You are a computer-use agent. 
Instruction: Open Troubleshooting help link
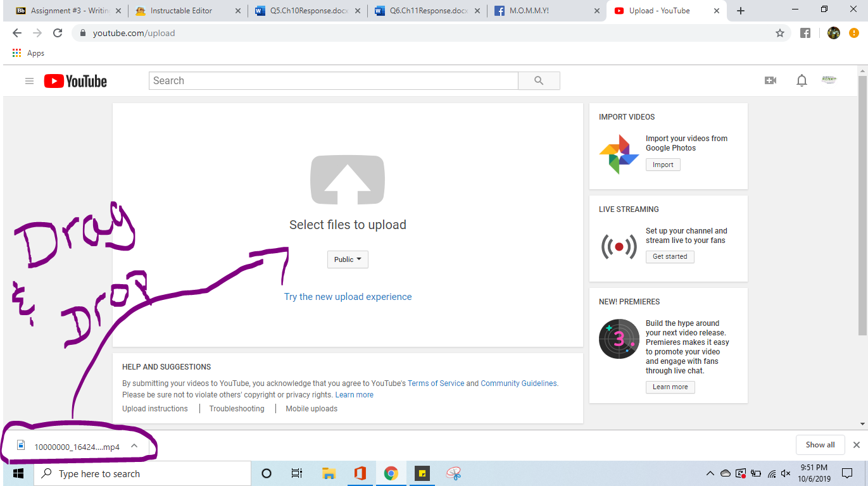pos(237,409)
